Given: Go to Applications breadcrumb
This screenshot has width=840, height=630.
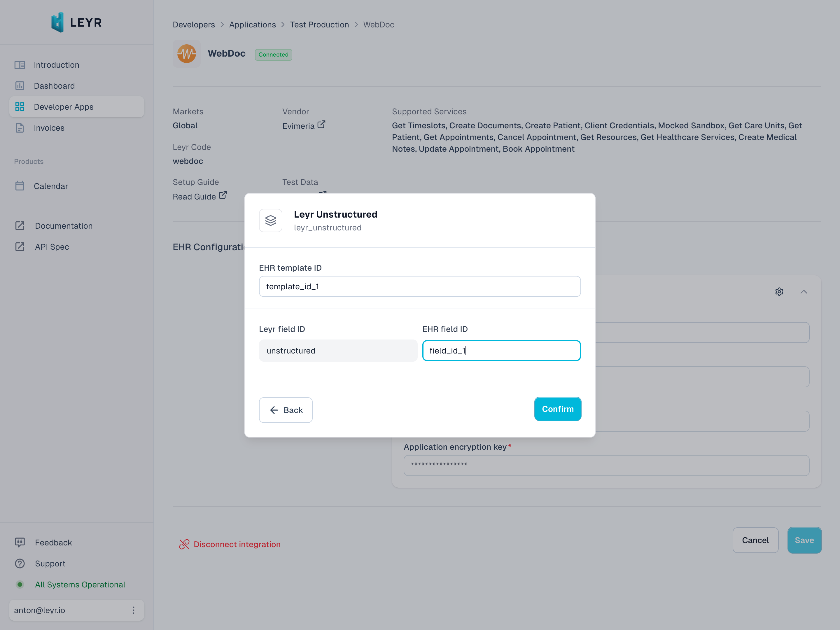Looking at the screenshot, I should pyautogui.click(x=253, y=25).
